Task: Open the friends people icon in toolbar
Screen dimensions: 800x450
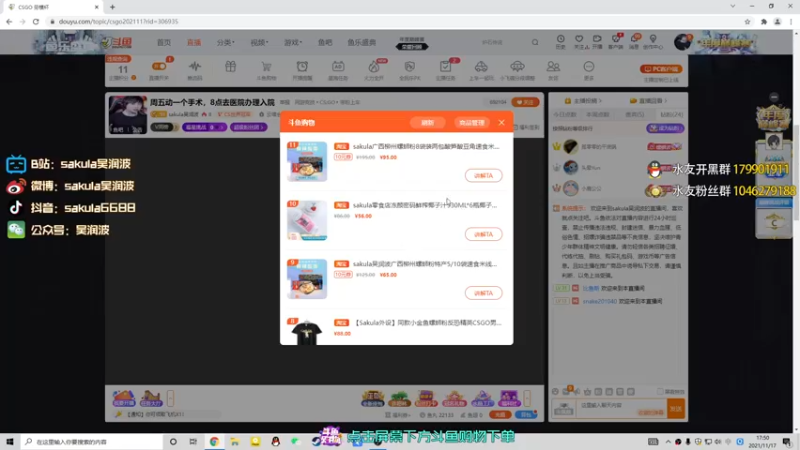Action: point(553,66)
